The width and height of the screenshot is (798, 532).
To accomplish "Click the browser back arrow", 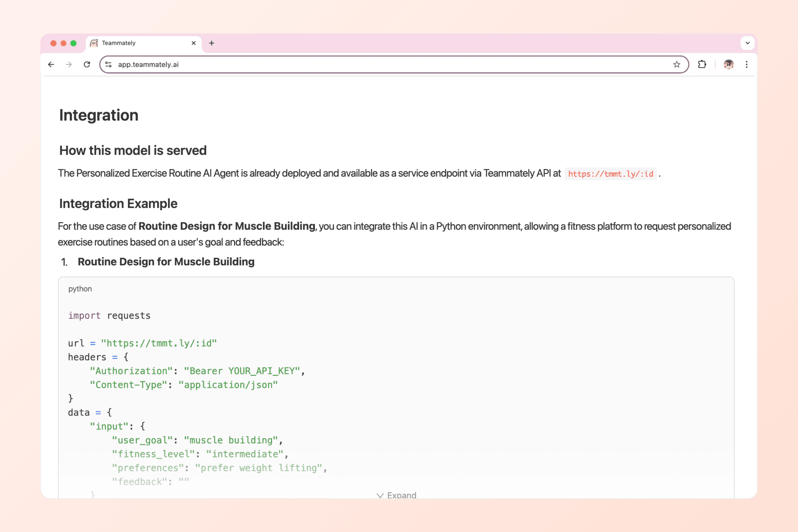I will point(51,65).
